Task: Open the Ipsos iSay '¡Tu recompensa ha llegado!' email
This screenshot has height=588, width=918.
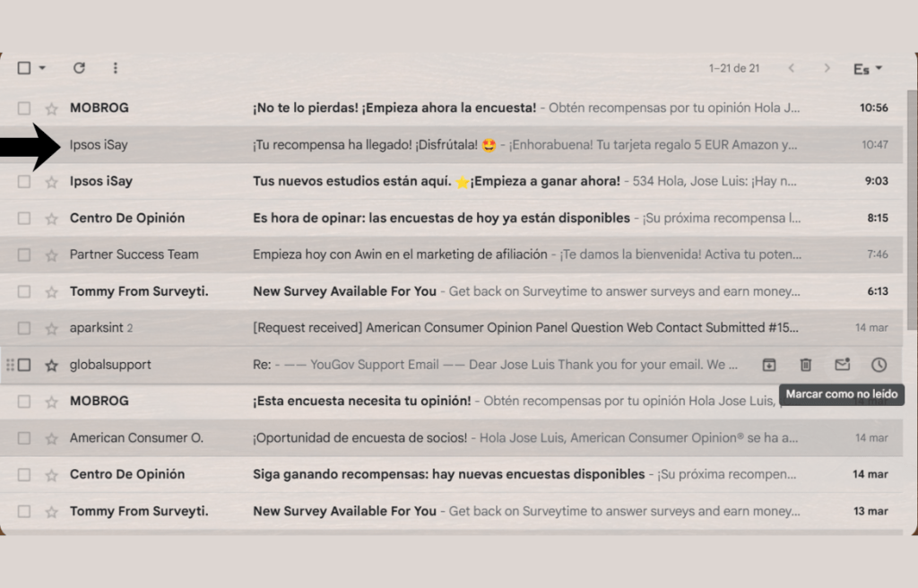Action: click(x=452, y=144)
